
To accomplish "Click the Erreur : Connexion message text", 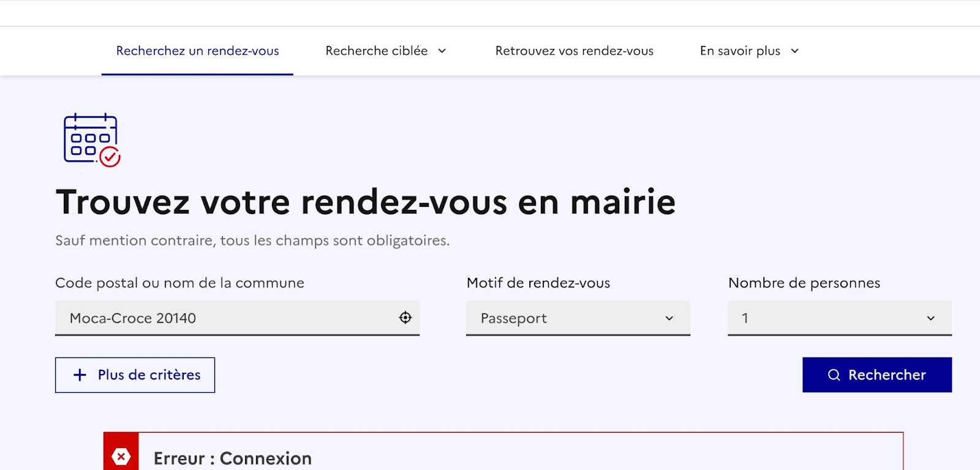I will tap(233, 458).
